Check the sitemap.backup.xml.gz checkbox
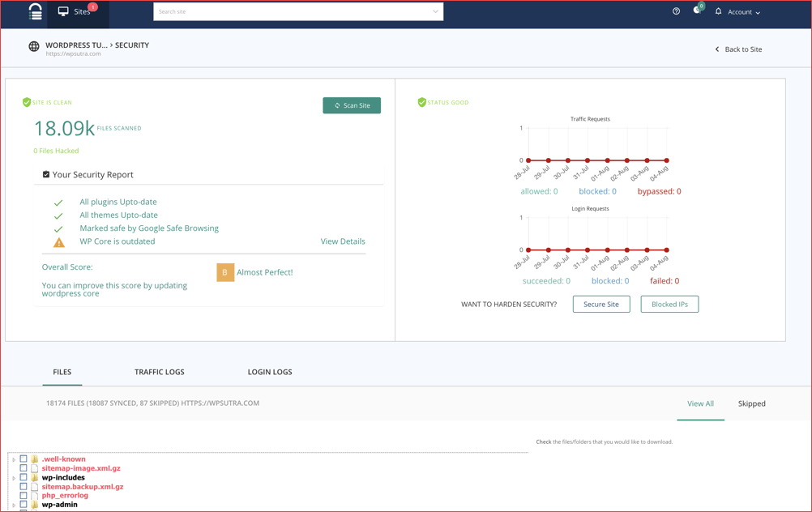The image size is (812, 512). pos(24,487)
